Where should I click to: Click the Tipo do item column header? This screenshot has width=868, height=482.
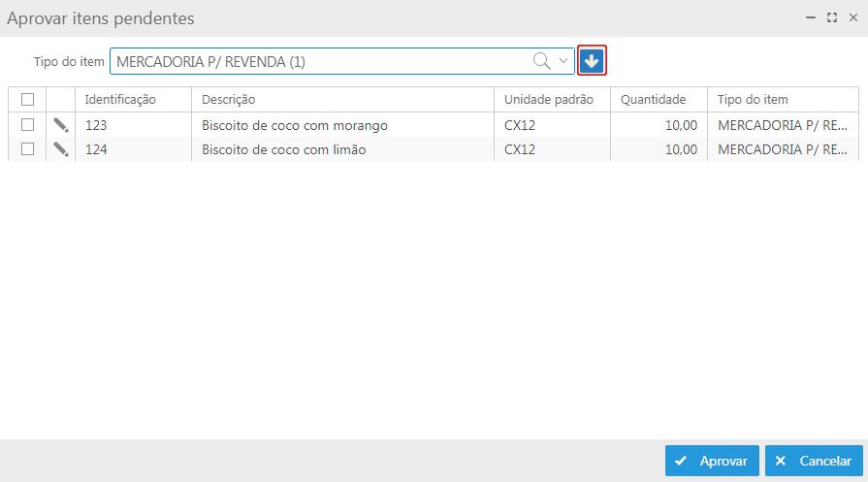[753, 99]
